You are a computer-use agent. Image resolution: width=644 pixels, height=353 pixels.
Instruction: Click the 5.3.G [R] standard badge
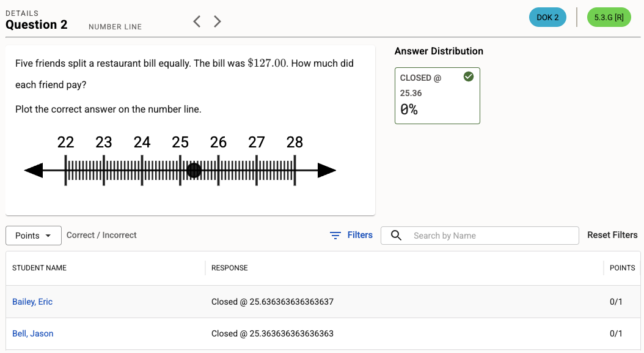pyautogui.click(x=609, y=17)
